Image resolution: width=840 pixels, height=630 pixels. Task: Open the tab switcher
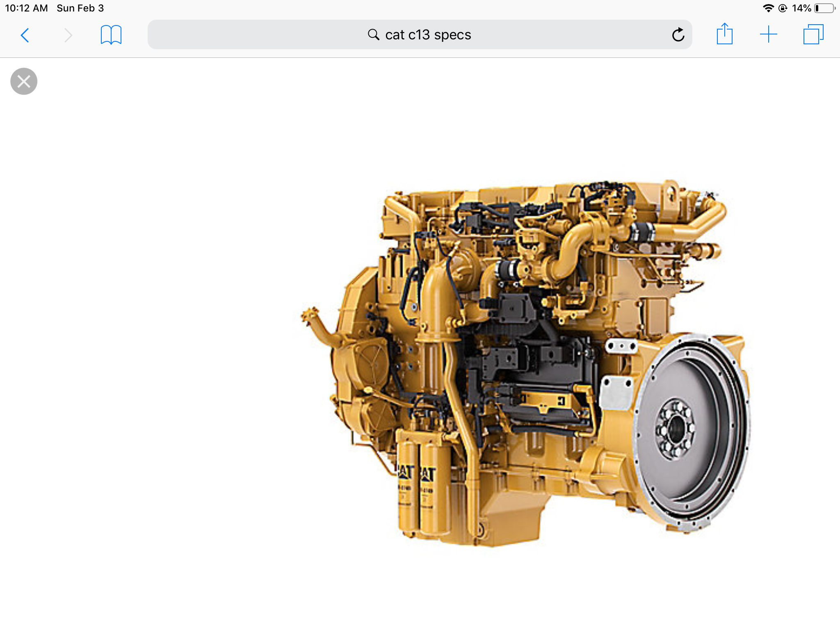(x=813, y=35)
